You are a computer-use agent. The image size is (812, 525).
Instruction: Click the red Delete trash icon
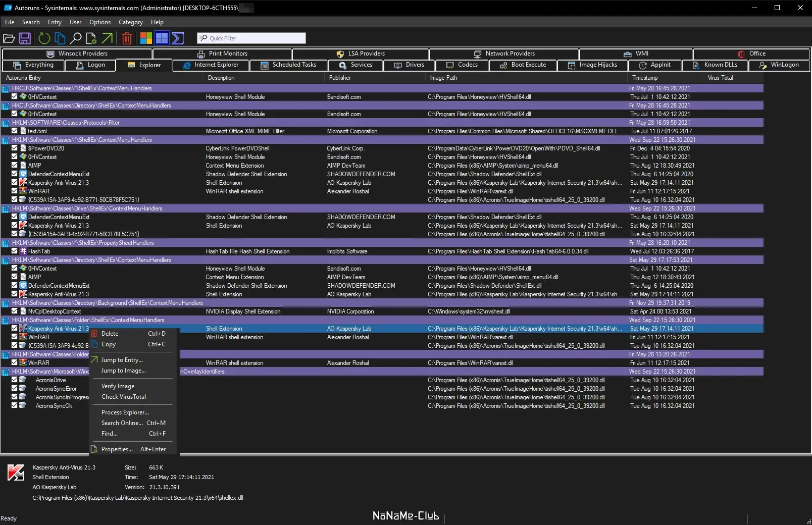(127, 38)
